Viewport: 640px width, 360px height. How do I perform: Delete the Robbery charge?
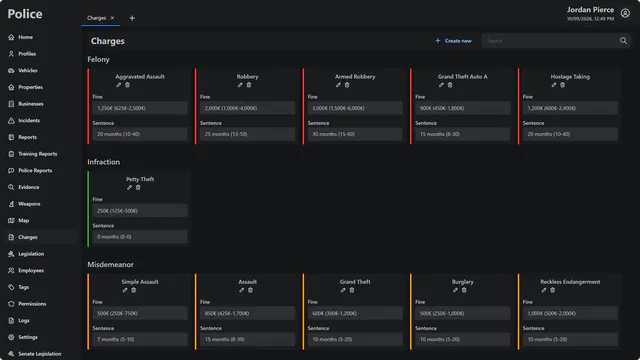tap(249, 85)
